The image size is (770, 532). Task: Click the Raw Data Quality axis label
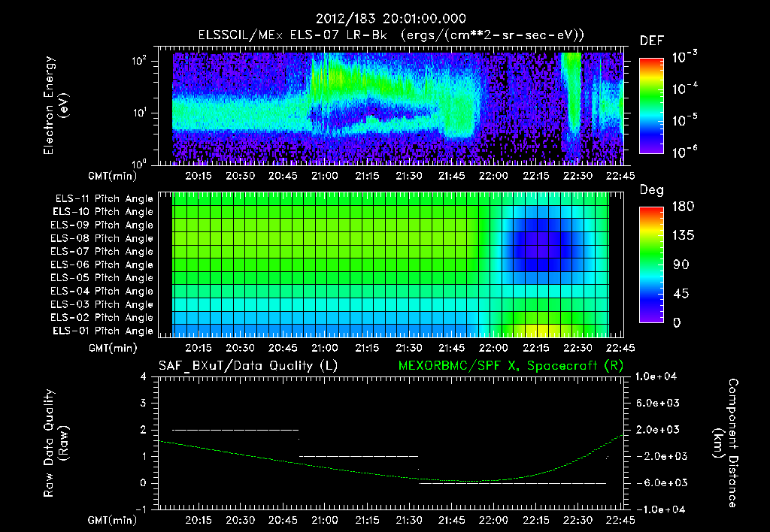click(56, 443)
